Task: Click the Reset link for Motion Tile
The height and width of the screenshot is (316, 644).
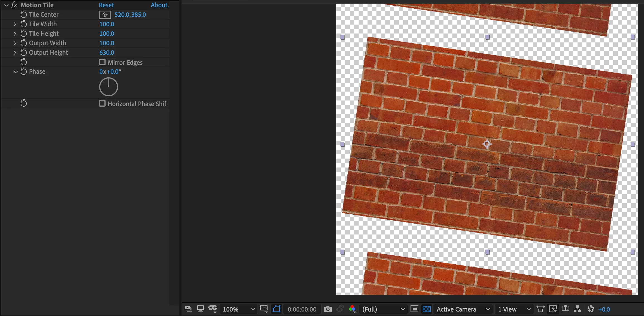Action: [106, 5]
